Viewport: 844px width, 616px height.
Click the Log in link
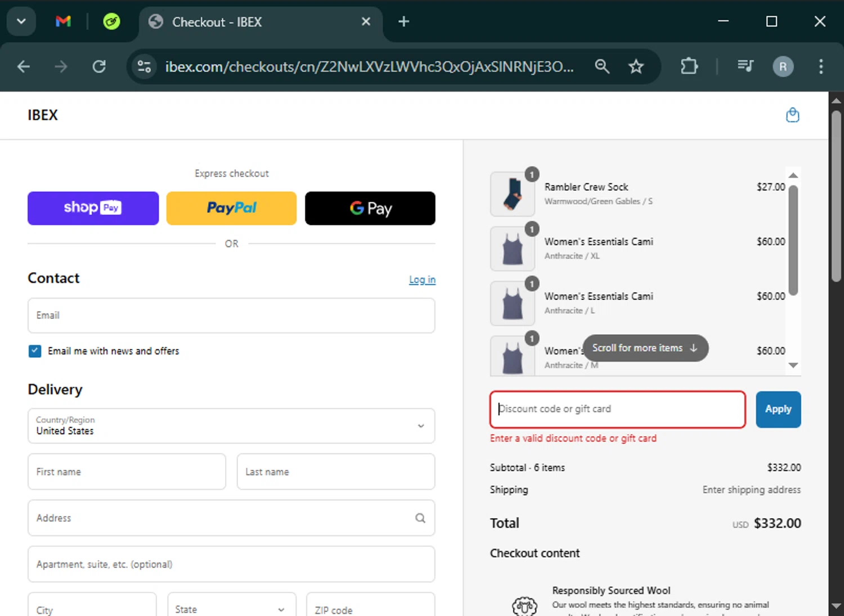(422, 280)
